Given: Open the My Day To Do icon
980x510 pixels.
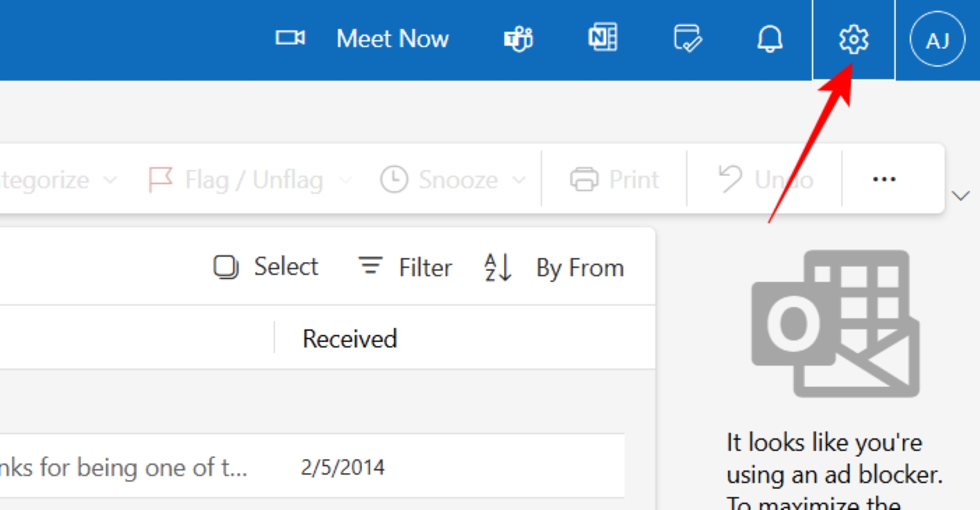Looking at the screenshot, I should (687, 38).
